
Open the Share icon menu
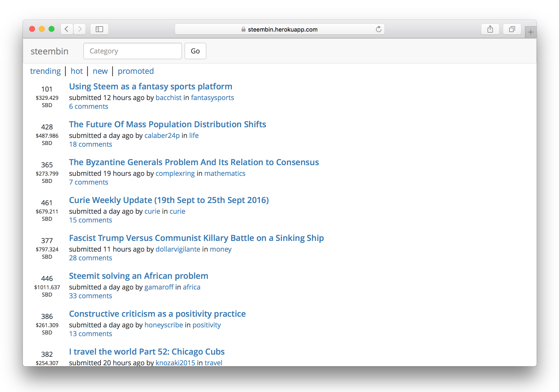pos(490,29)
